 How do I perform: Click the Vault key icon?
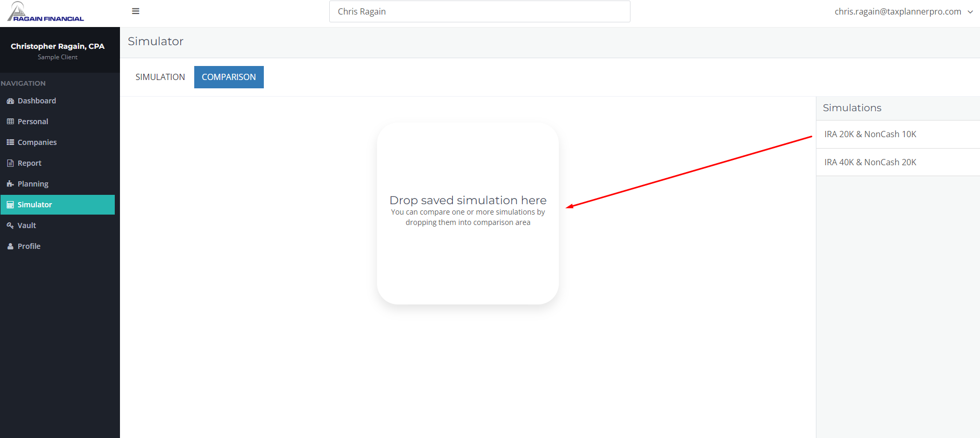(x=10, y=225)
